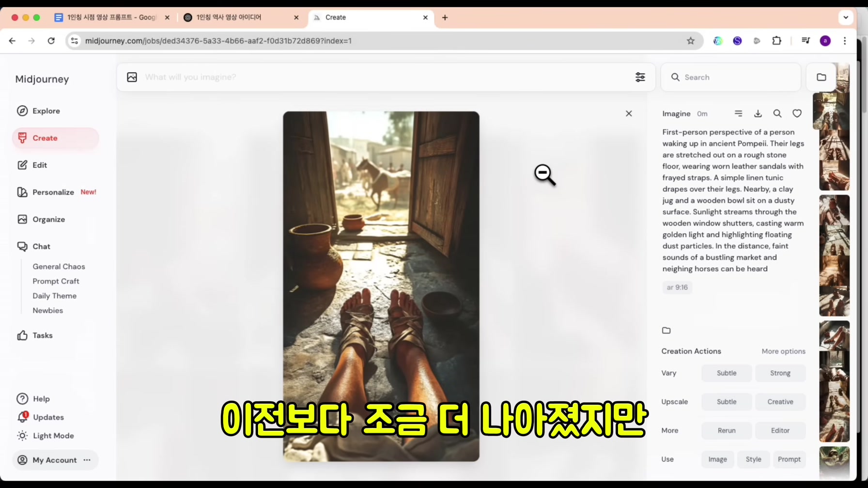This screenshot has width=868, height=488.
Task: Open More options for Creation Actions
Action: coord(783,351)
